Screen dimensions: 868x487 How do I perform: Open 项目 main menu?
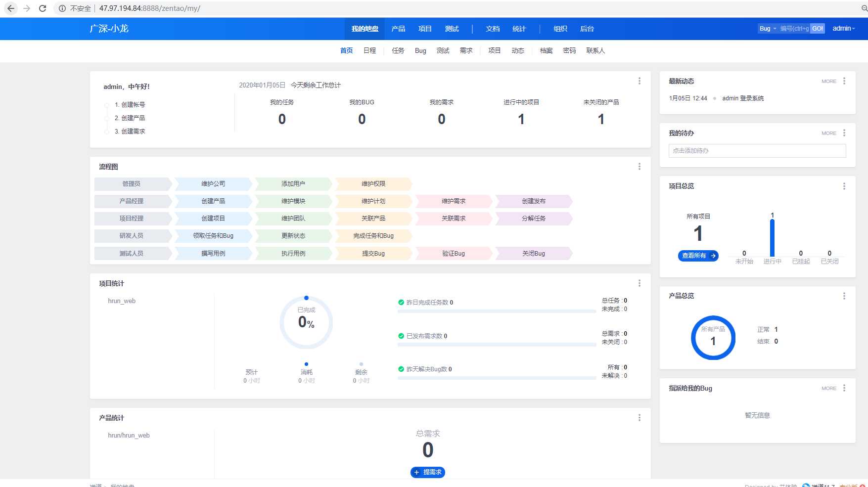[x=425, y=29]
